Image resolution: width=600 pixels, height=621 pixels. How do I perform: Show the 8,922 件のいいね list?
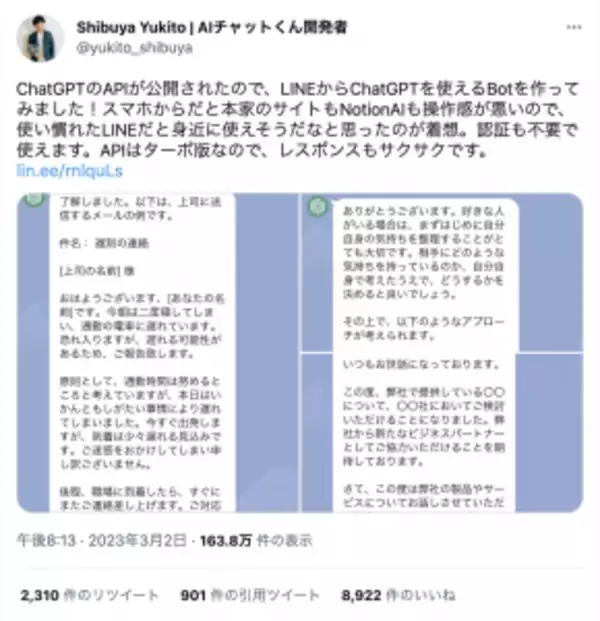pyautogui.click(x=398, y=595)
